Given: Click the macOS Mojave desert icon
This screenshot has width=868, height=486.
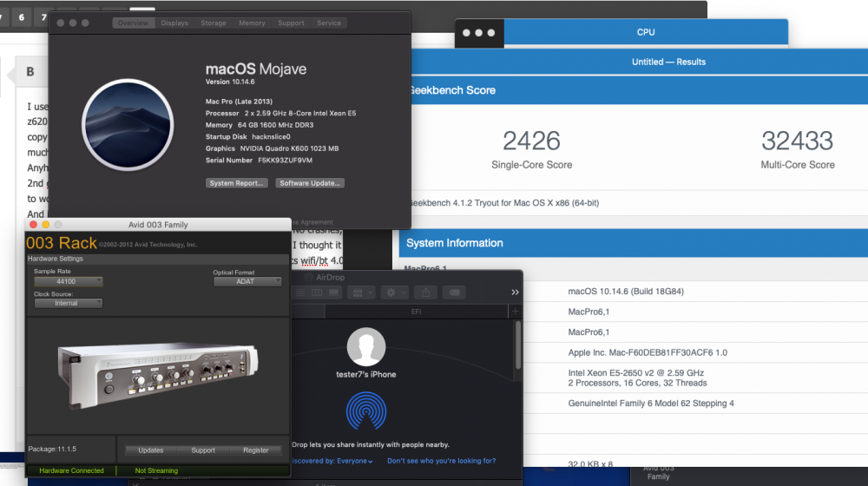Looking at the screenshot, I should coord(128,125).
